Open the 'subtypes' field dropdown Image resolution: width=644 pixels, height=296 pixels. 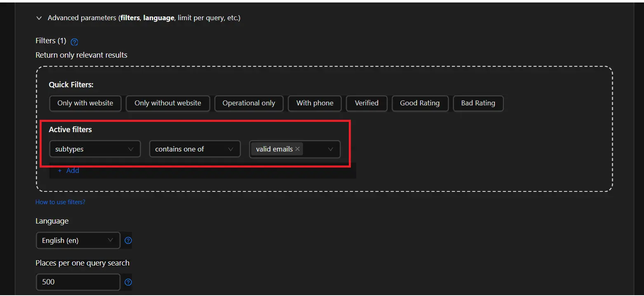pos(95,149)
